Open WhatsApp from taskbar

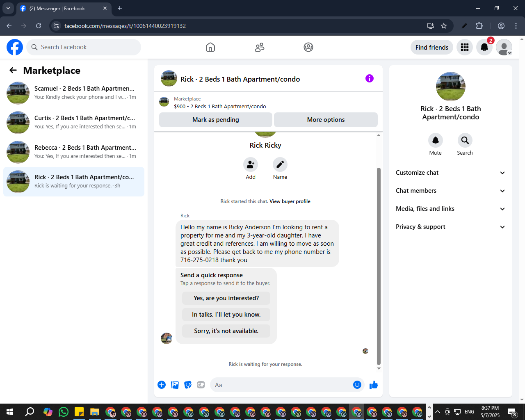[x=64, y=412]
